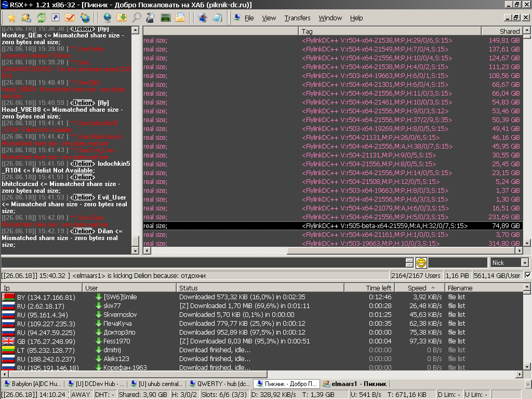Open Favorite Users icon in toolbar
This screenshot has height=399, width=532.
tap(26, 18)
